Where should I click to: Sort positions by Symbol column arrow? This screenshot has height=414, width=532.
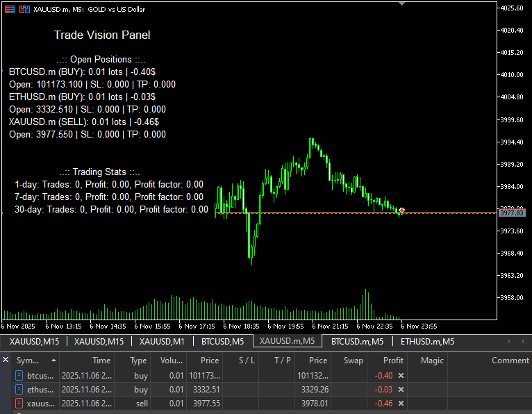(53, 361)
